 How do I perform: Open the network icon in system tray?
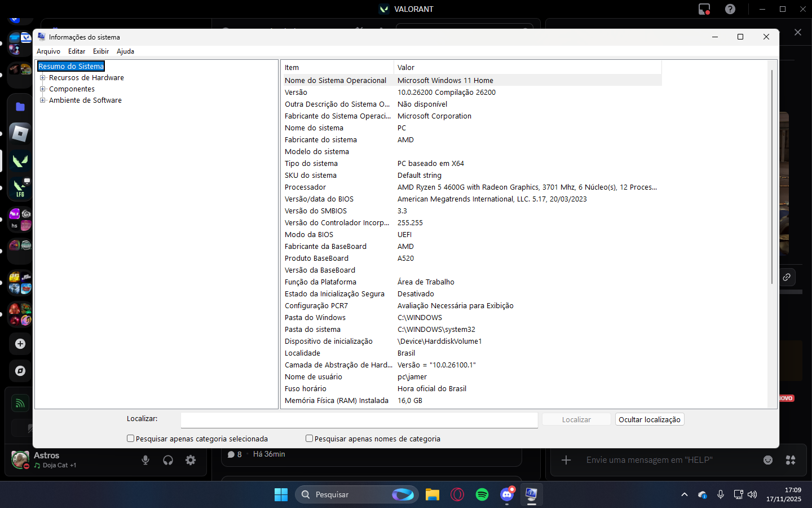[x=738, y=494]
